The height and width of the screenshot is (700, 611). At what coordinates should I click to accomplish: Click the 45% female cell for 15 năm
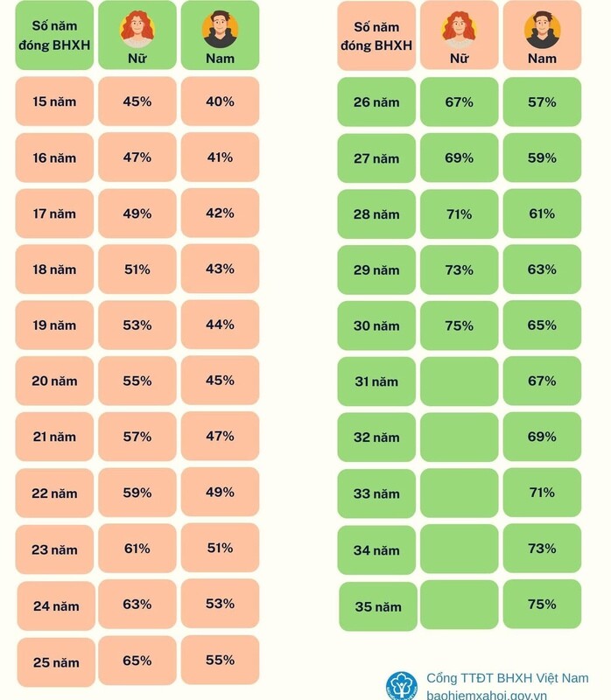tap(137, 101)
